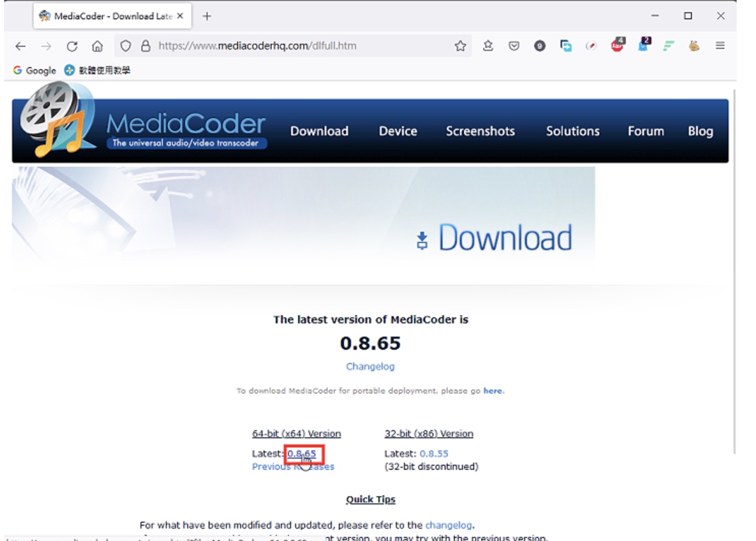This screenshot has height=541, width=756.
Task: Click the brown animal extension icon
Action: pos(694,46)
